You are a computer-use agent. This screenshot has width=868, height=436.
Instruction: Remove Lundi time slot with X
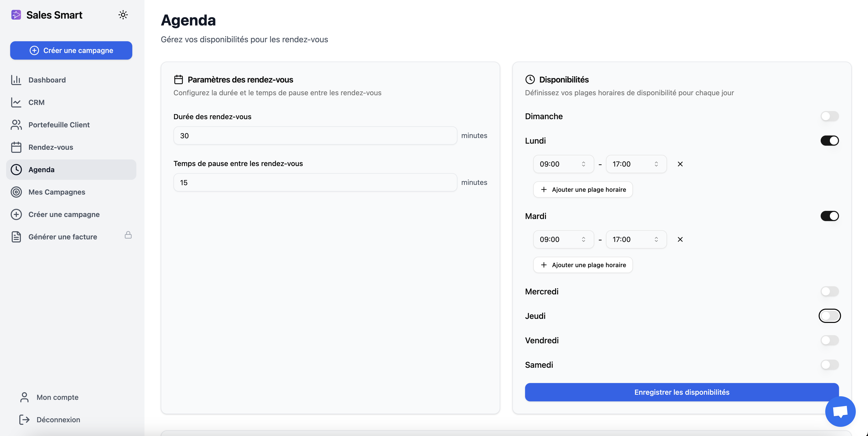(x=680, y=164)
